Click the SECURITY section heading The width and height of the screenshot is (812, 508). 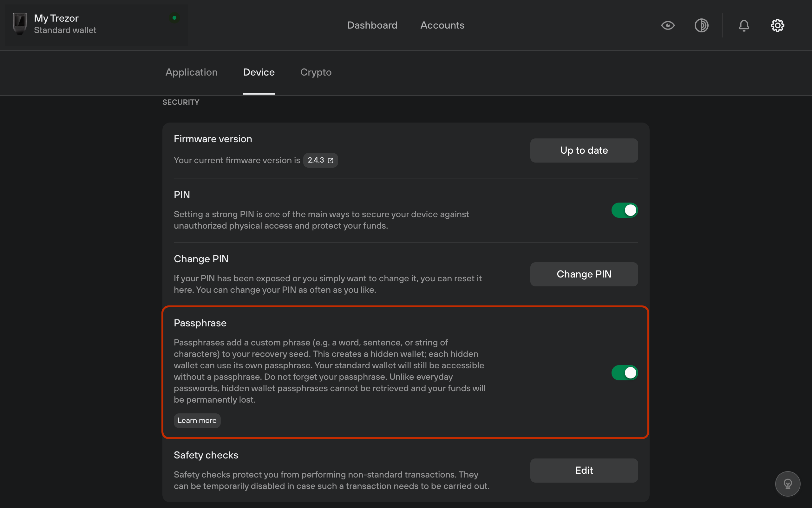coord(181,102)
